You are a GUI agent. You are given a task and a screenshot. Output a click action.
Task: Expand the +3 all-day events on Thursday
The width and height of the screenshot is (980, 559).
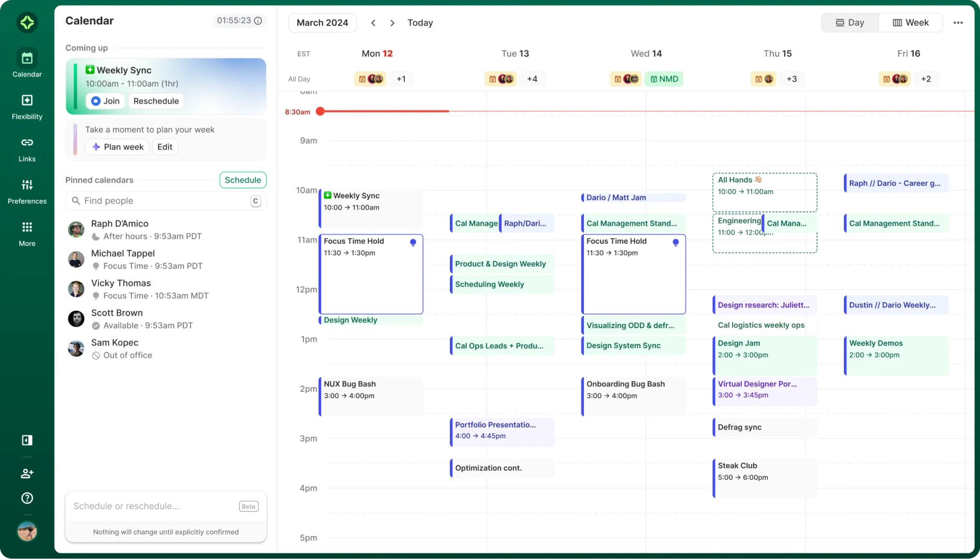792,79
